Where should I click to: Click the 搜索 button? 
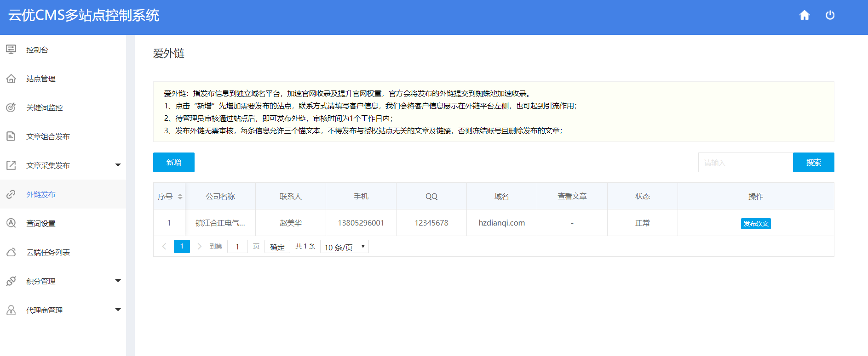coord(813,162)
